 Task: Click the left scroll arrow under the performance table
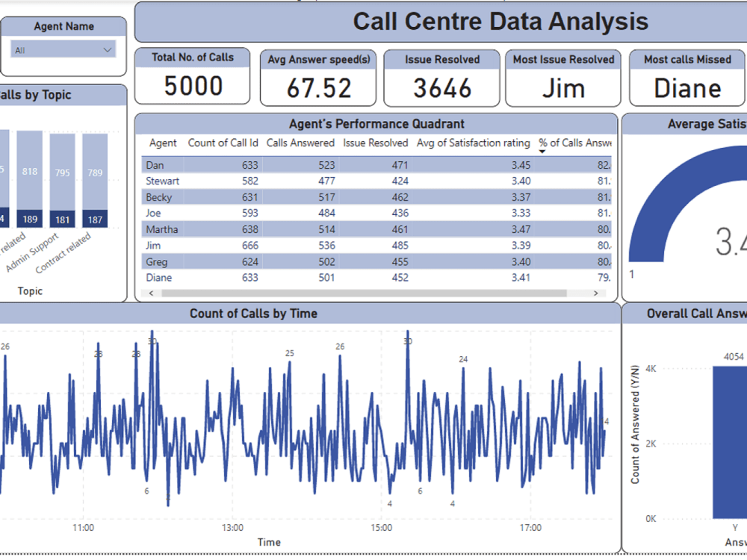coord(150,293)
